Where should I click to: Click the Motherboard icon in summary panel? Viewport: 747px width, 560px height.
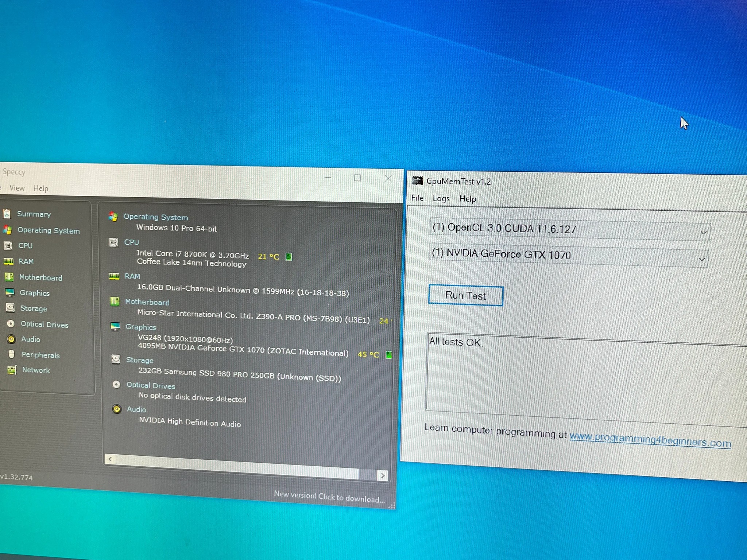[x=115, y=302]
